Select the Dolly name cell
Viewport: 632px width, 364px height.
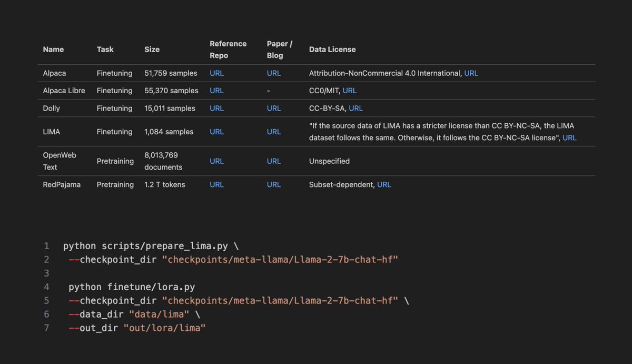[x=52, y=108]
